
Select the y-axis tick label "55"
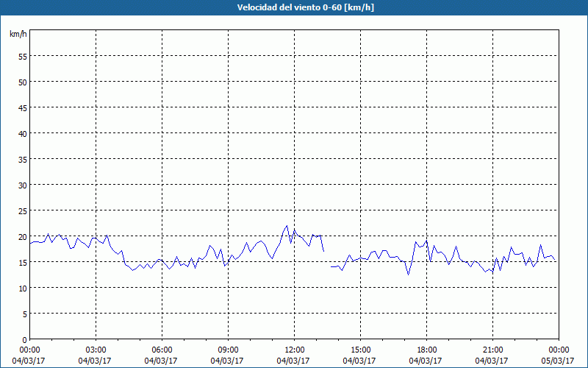(23, 57)
